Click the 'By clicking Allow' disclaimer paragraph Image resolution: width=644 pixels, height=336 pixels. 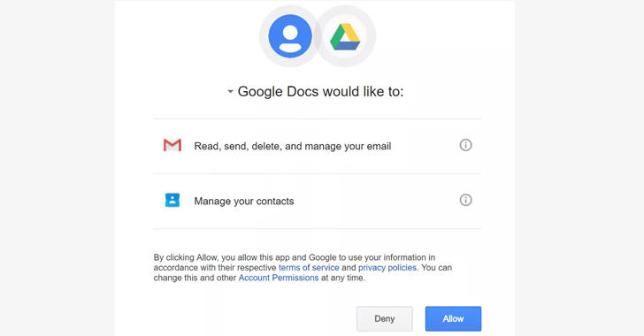point(303,267)
